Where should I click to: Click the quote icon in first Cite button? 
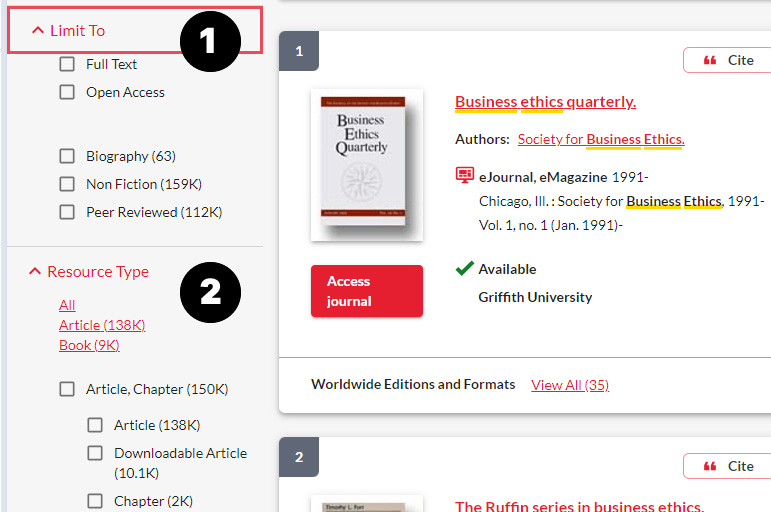[x=710, y=60]
